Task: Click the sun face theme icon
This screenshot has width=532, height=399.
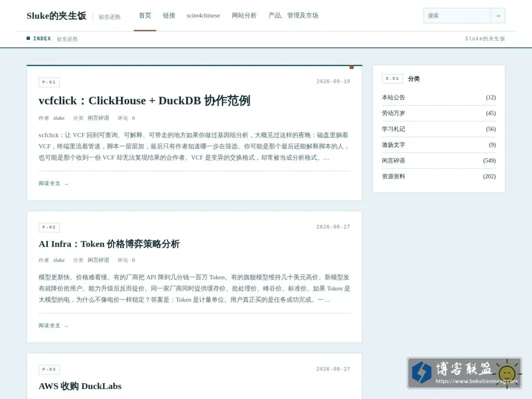Action: (x=507, y=374)
